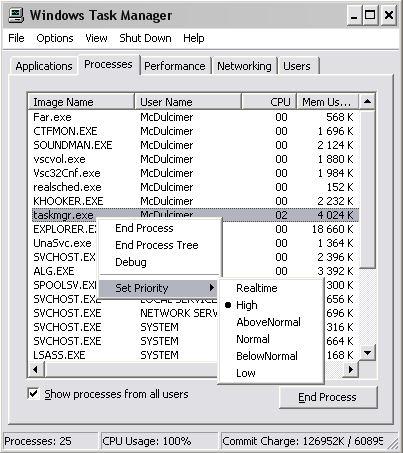The width and height of the screenshot is (403, 453).
Task: Choose End Process Tree in context menu
Action: tap(157, 245)
